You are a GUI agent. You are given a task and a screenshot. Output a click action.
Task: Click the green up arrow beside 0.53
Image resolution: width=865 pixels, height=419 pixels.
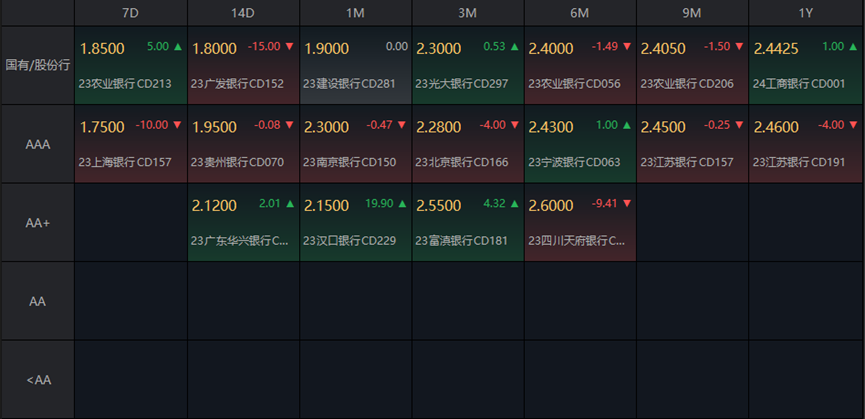click(x=515, y=47)
